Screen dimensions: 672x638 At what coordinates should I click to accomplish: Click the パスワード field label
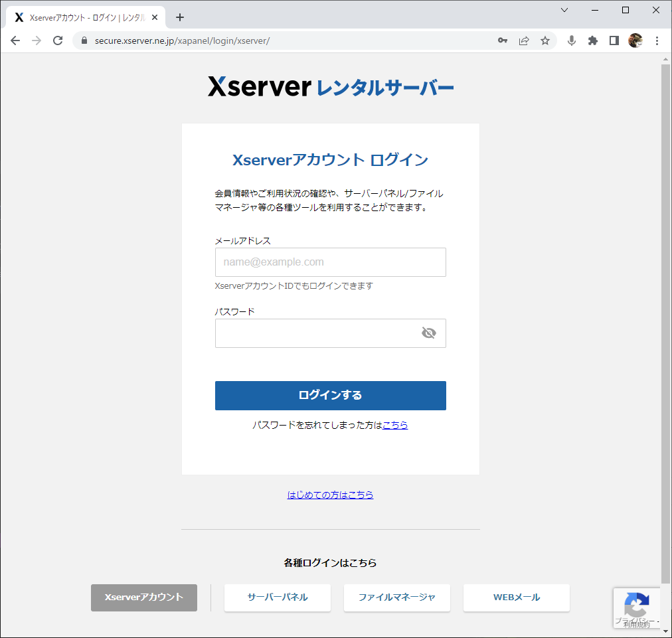click(x=235, y=311)
